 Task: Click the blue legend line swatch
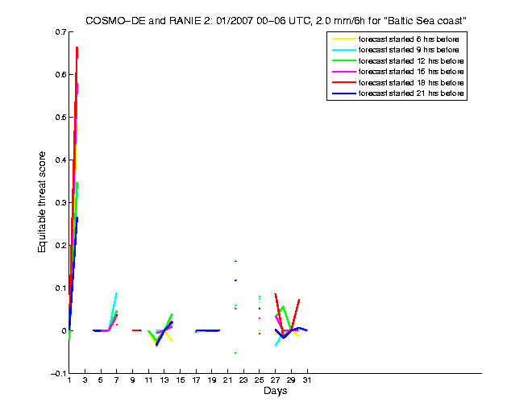[x=344, y=93]
